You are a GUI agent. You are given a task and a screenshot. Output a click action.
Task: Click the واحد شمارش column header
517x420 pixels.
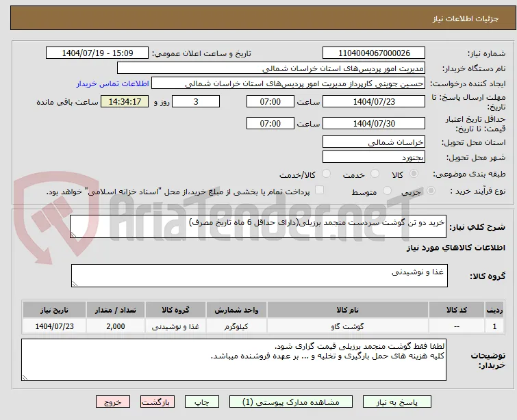click(236, 310)
